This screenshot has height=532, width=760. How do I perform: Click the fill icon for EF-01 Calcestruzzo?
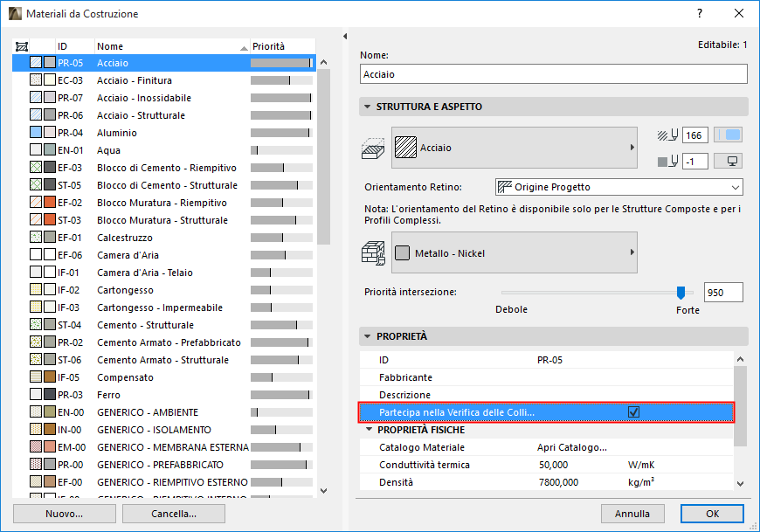point(36,237)
